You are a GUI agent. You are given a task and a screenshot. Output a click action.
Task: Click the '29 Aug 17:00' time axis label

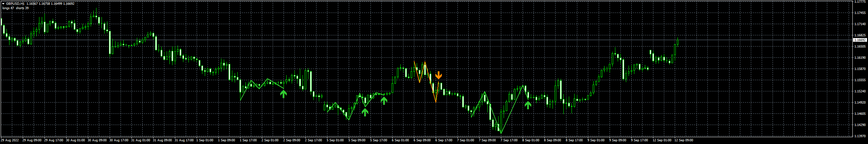(x=54, y=140)
